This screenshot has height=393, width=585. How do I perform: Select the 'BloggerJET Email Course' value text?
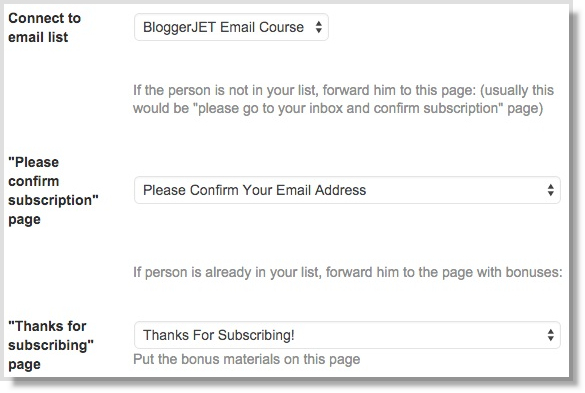[x=223, y=27]
